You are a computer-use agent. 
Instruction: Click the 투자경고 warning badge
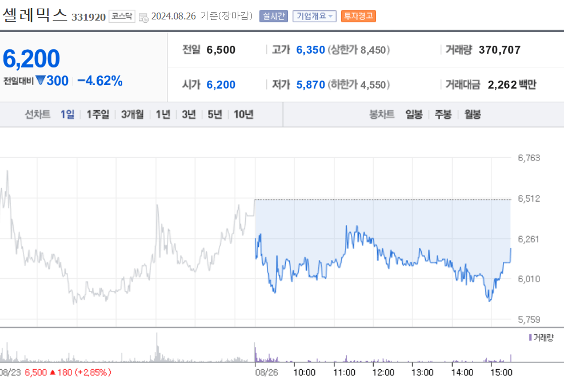coord(358,16)
